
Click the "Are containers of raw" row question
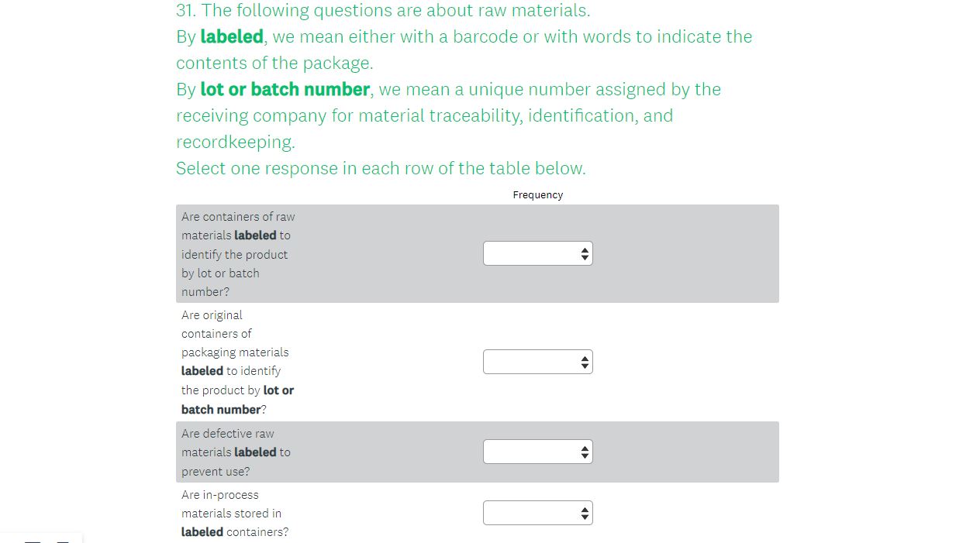point(238,217)
